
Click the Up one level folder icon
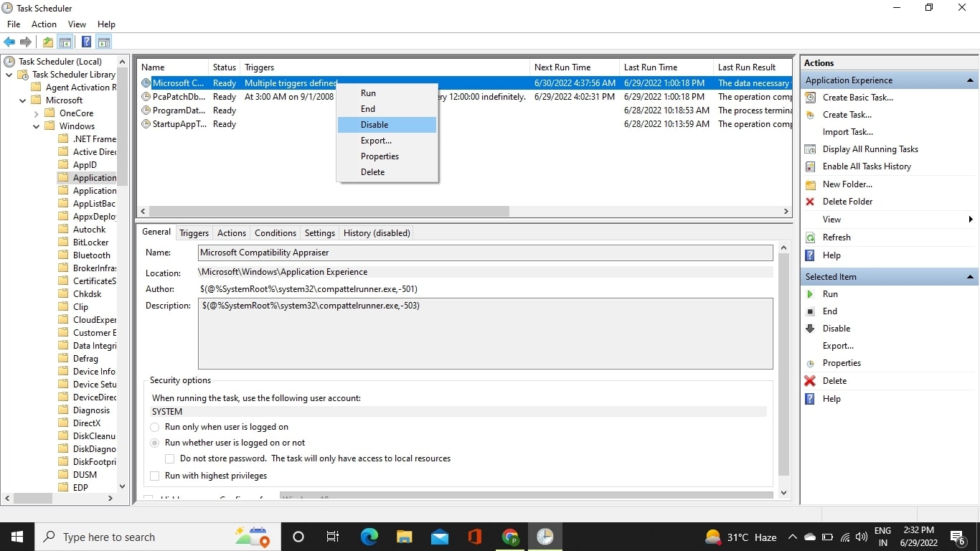48,42
